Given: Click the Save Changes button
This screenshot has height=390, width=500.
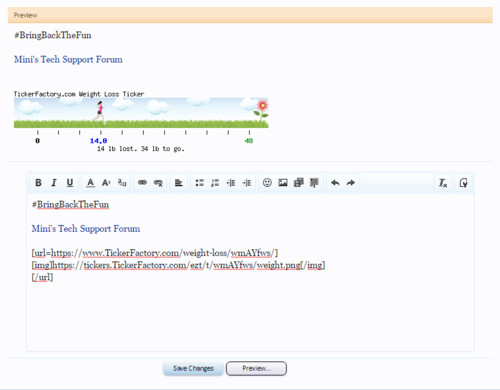Looking at the screenshot, I should click(193, 368).
